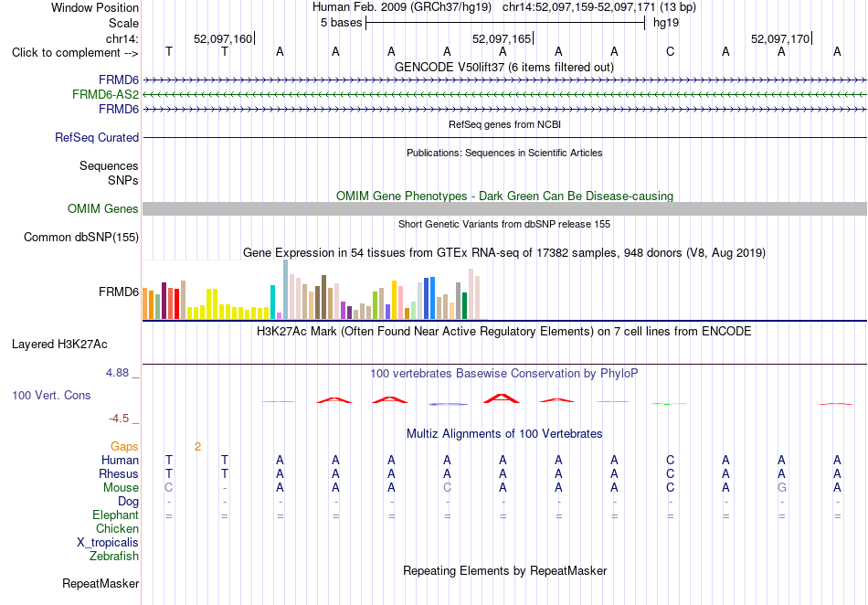Viewport: 868px width, 605px height.
Task: Click the 'RefSeq genes from NCBI' title
Action: 504,124
